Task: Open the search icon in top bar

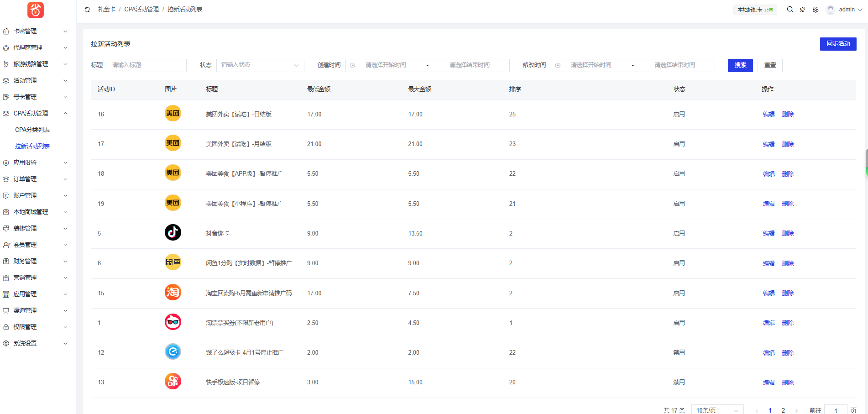Action: [790, 10]
